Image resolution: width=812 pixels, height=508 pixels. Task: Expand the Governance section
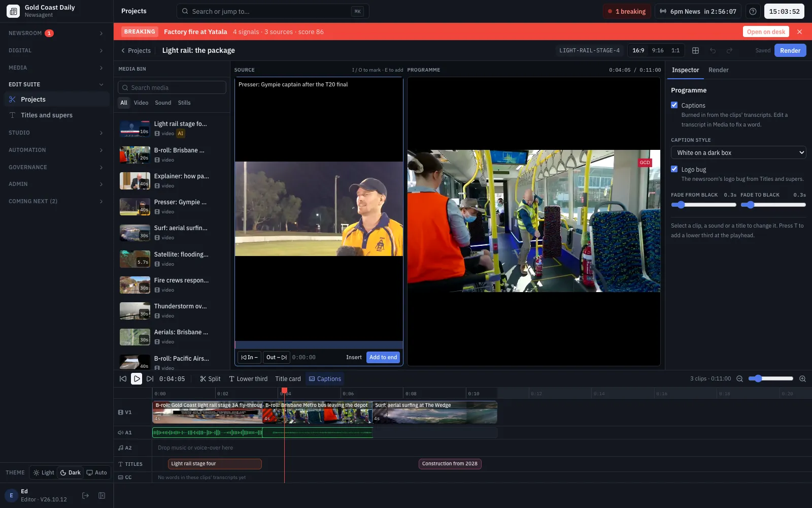[x=56, y=167]
